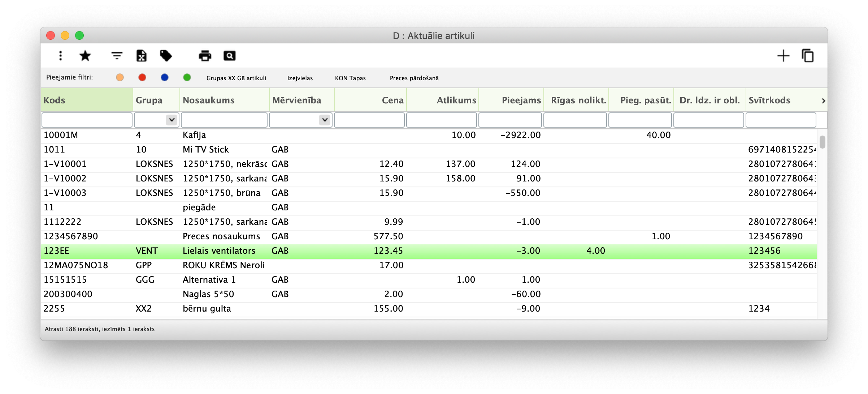Expand more columns with right chevron
The image size is (868, 394).
pyautogui.click(x=823, y=100)
